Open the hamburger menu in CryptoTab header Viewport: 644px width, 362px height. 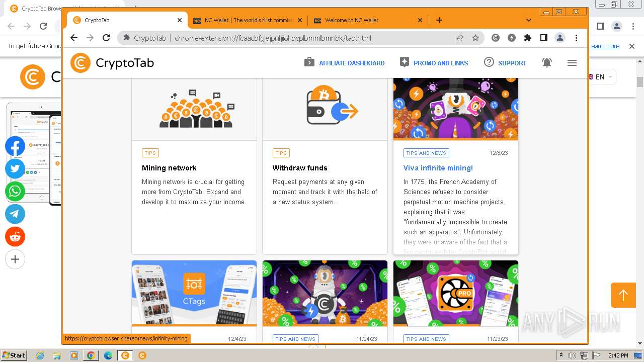coord(572,63)
